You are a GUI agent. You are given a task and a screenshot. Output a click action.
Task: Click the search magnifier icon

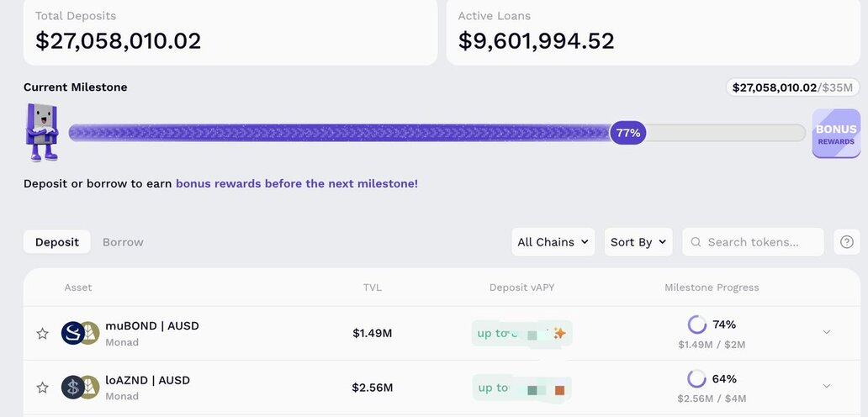click(696, 242)
